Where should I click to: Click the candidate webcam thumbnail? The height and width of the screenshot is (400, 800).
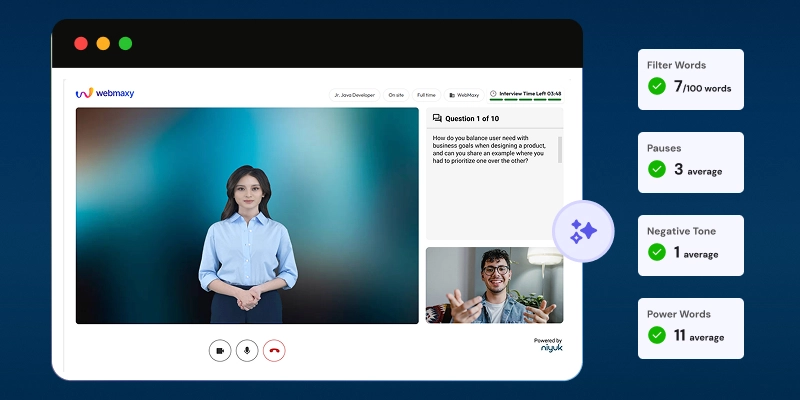tap(494, 285)
